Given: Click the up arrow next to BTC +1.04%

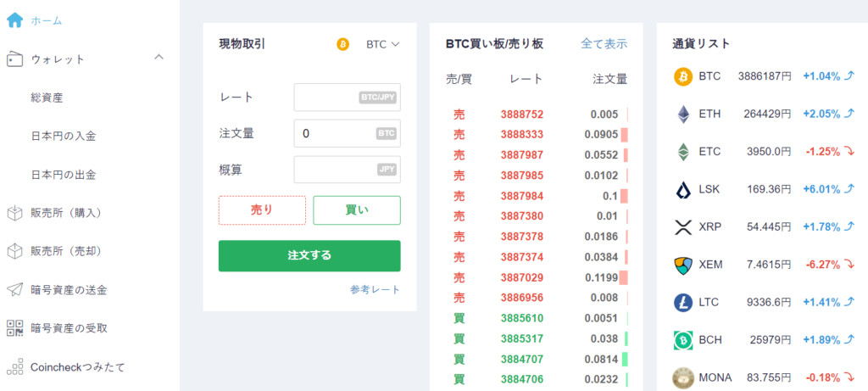Looking at the screenshot, I should click(849, 76).
